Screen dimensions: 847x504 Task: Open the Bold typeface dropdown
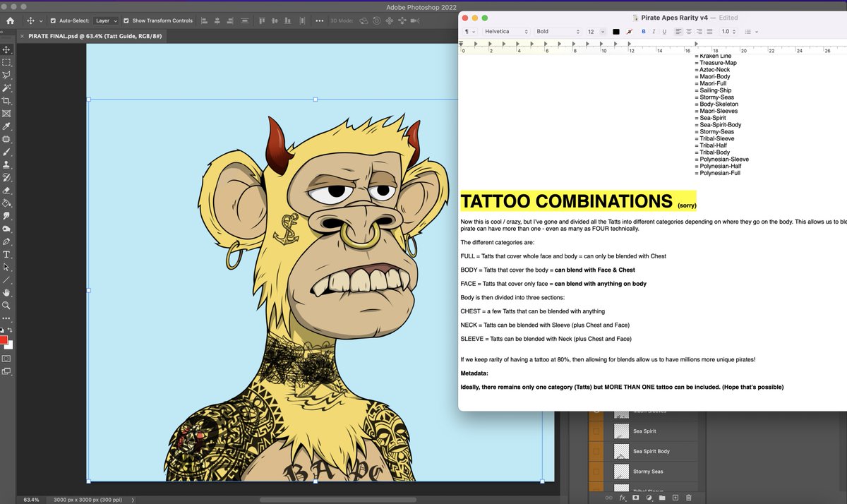[558, 32]
